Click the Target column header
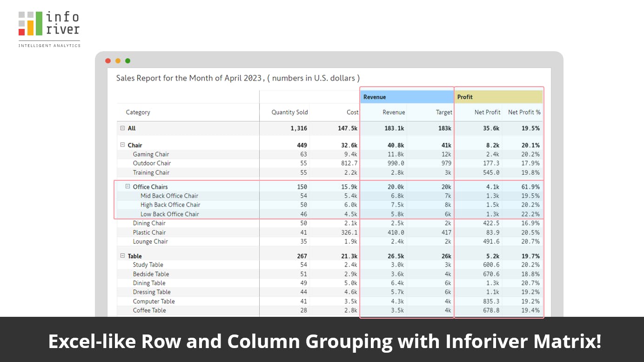 [x=444, y=112]
